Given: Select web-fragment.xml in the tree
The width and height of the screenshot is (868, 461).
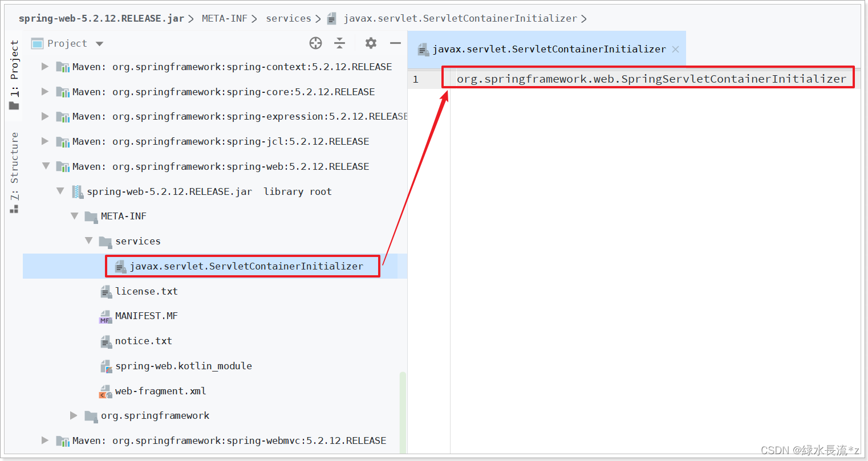Looking at the screenshot, I should (161, 391).
